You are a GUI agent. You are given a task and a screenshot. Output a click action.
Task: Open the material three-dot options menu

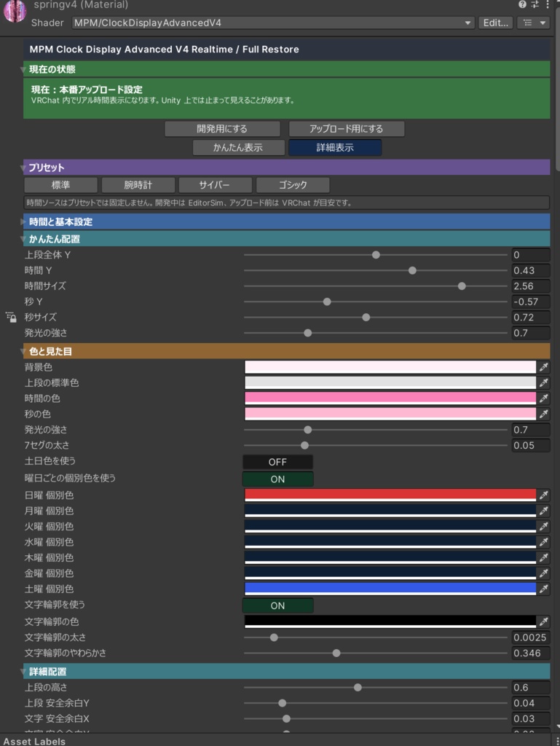pos(548,4)
